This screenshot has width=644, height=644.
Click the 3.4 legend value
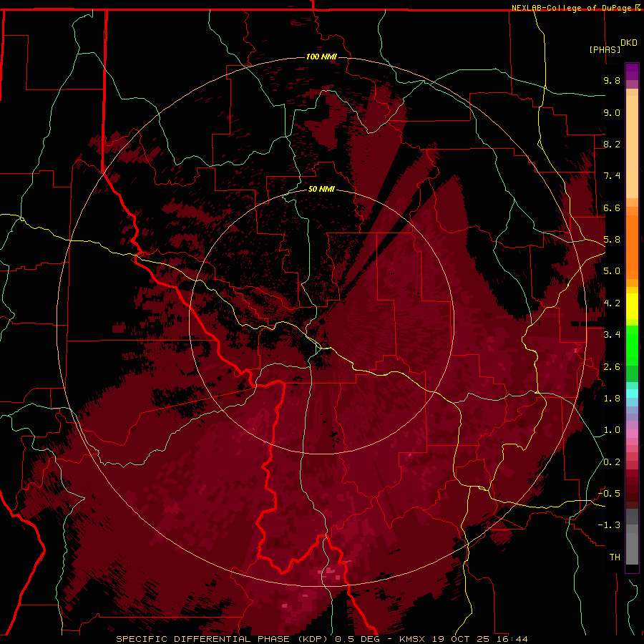(x=612, y=335)
